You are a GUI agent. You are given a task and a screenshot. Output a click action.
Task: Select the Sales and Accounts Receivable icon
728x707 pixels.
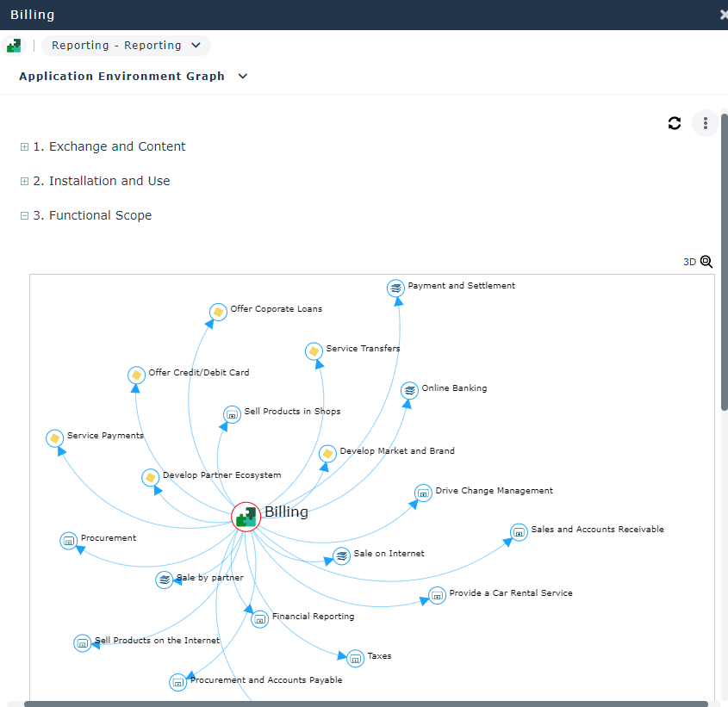[519, 532]
